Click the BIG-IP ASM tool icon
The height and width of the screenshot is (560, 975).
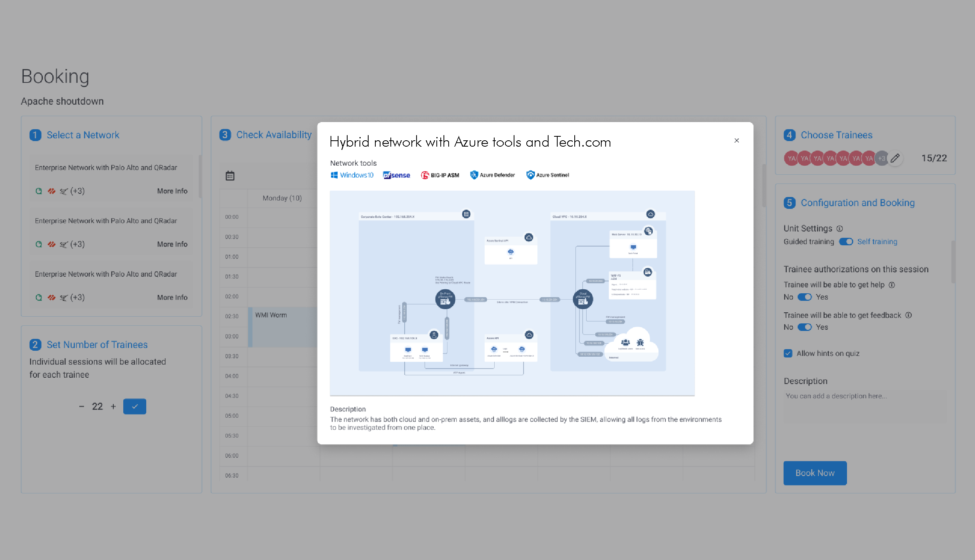(440, 175)
